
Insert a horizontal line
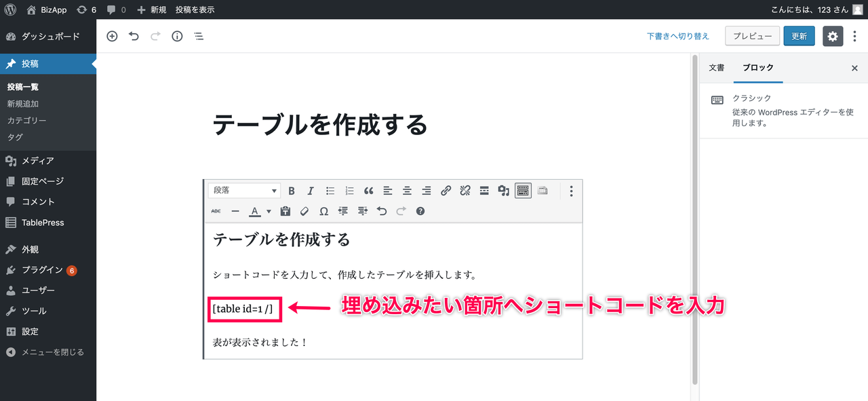(x=235, y=211)
